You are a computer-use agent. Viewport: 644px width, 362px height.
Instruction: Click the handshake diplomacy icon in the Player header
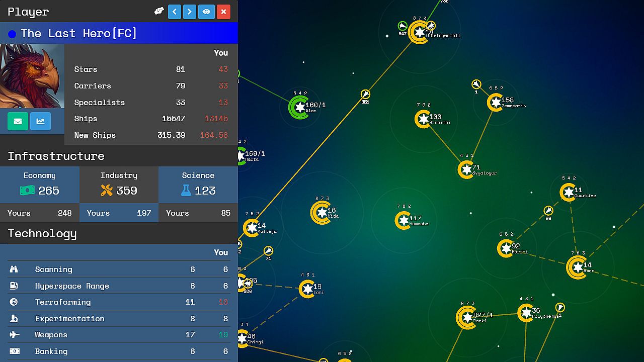point(159,11)
